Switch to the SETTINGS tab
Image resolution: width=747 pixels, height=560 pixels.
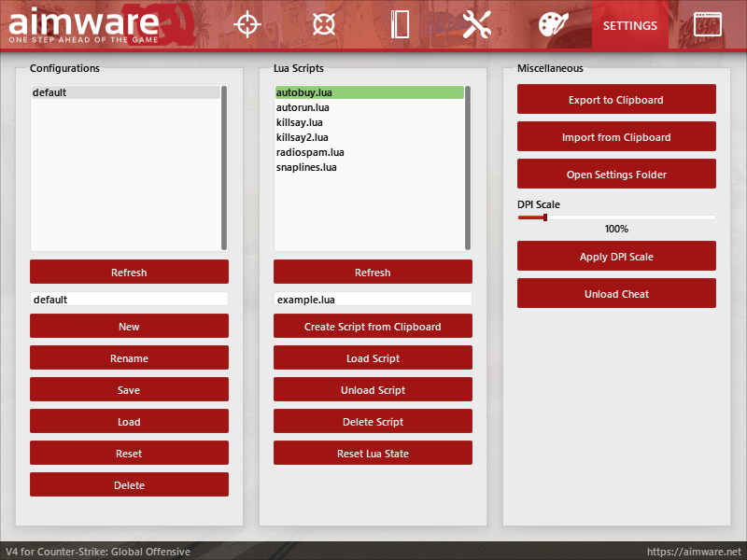click(x=629, y=25)
